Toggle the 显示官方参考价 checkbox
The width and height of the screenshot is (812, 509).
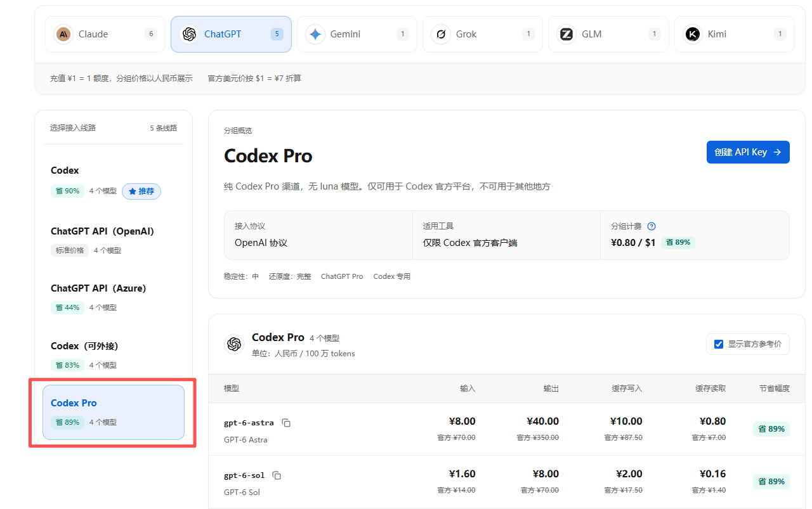(x=719, y=344)
